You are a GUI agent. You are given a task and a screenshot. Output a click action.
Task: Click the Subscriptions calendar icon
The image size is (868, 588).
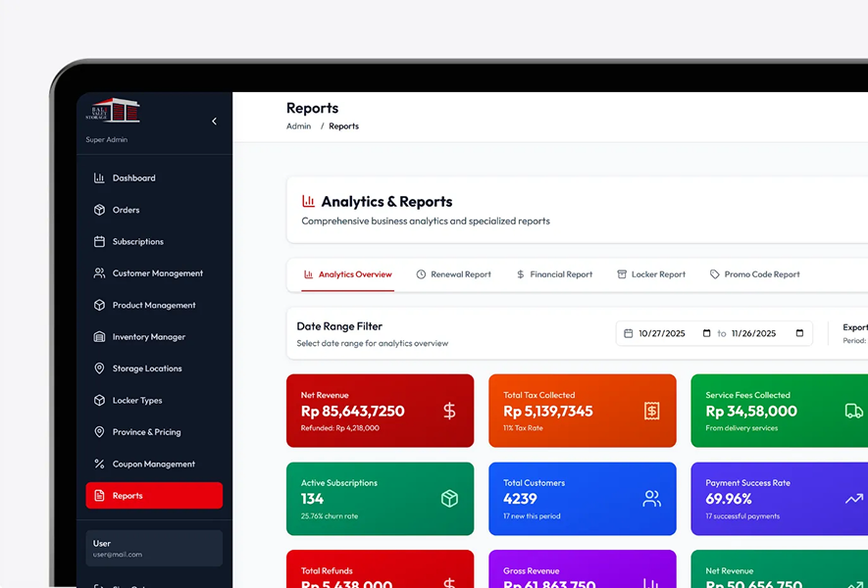tap(99, 242)
